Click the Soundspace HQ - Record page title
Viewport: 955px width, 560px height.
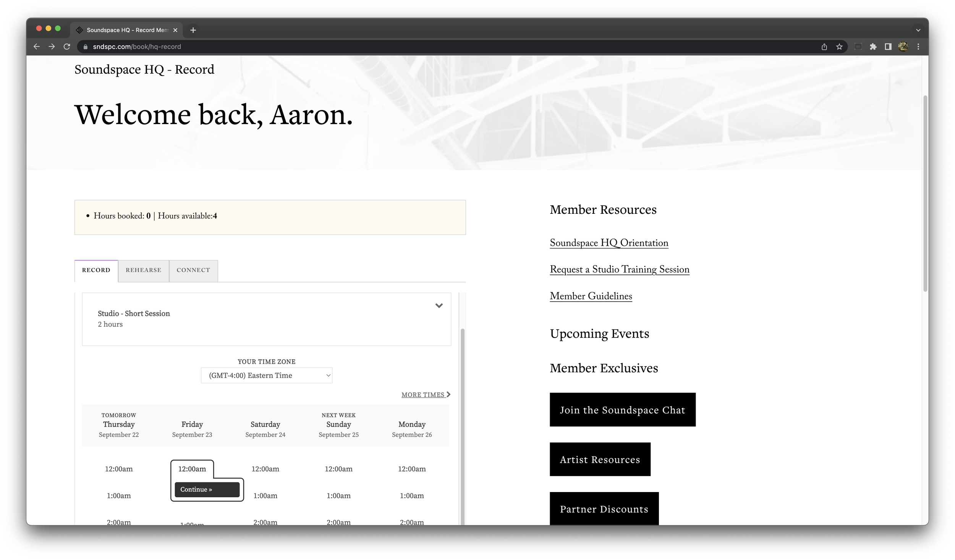coord(144,69)
